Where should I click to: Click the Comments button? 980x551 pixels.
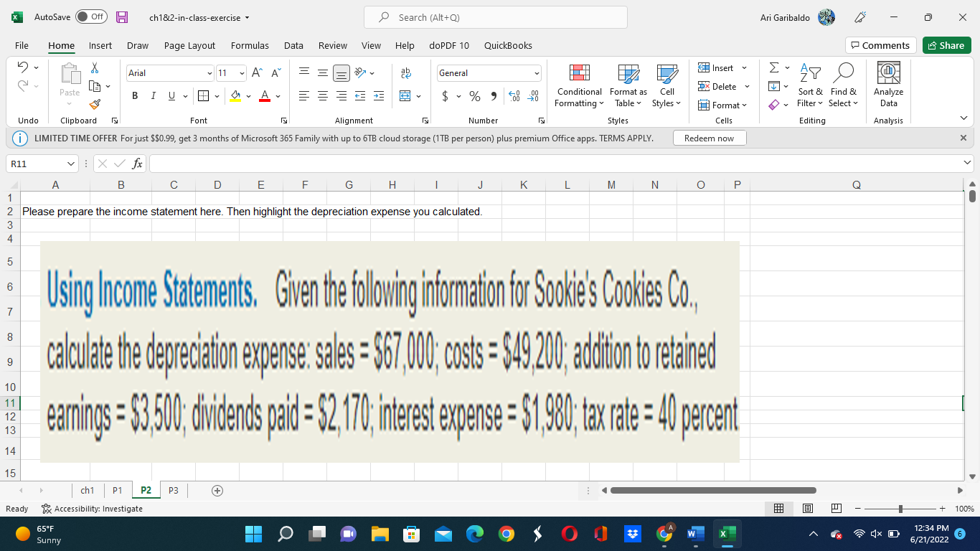[881, 45]
